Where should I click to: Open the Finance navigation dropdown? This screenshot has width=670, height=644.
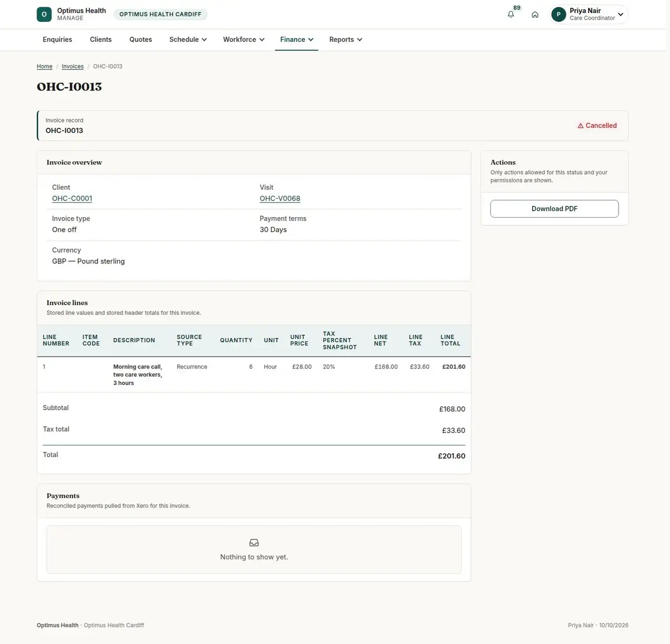click(x=296, y=40)
